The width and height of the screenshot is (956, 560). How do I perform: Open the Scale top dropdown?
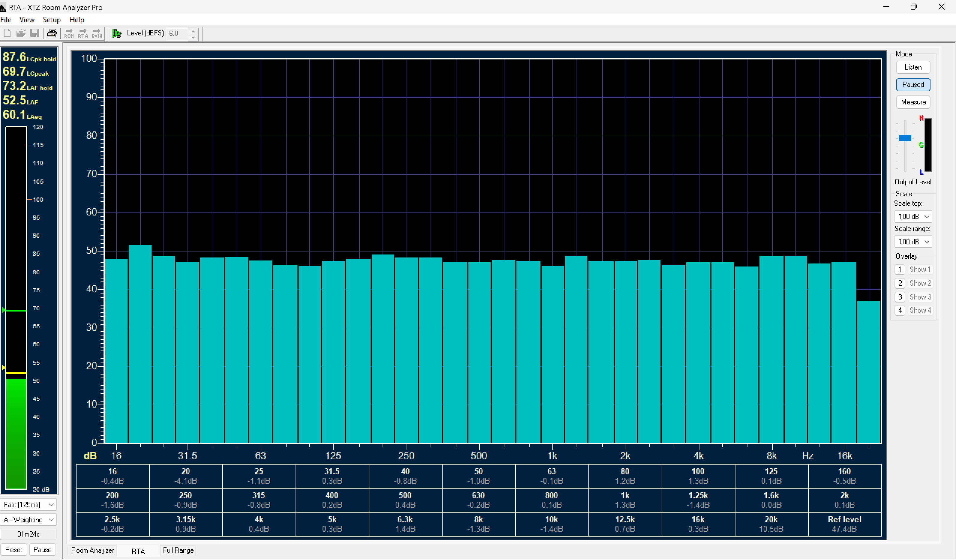(x=913, y=217)
